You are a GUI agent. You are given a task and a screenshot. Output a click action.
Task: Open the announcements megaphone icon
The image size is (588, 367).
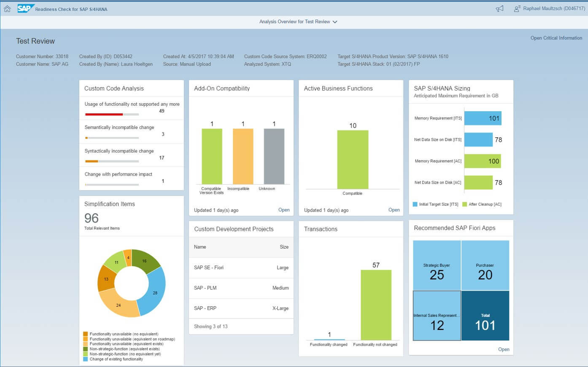pyautogui.click(x=499, y=9)
